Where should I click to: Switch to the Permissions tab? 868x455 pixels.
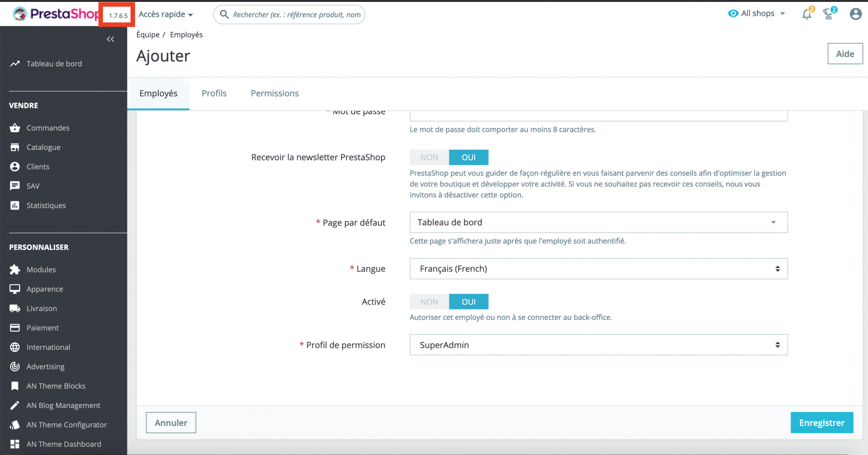tap(274, 94)
